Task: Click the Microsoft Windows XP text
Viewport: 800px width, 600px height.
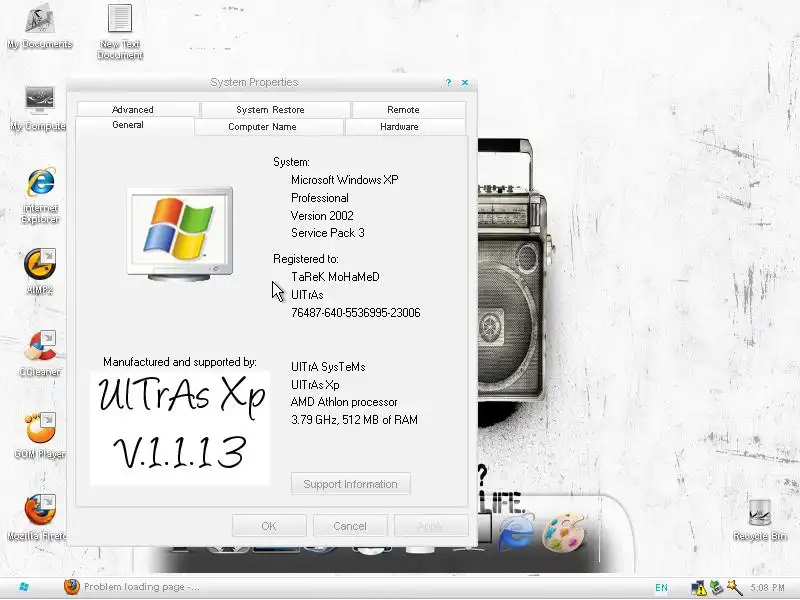Action: [x=344, y=180]
